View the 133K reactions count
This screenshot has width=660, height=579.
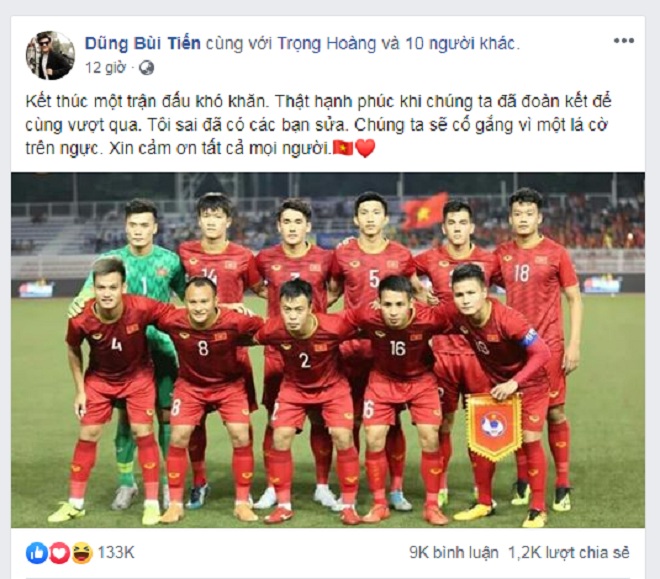coord(116,553)
